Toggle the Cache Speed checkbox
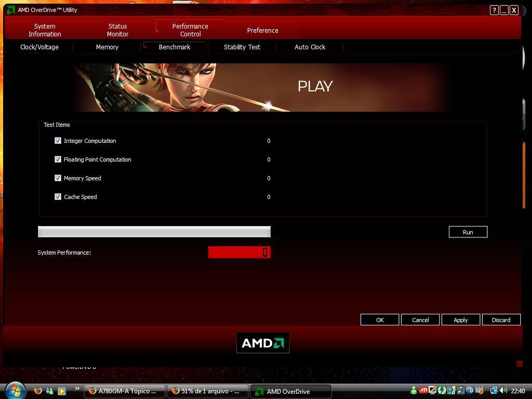 tap(58, 196)
